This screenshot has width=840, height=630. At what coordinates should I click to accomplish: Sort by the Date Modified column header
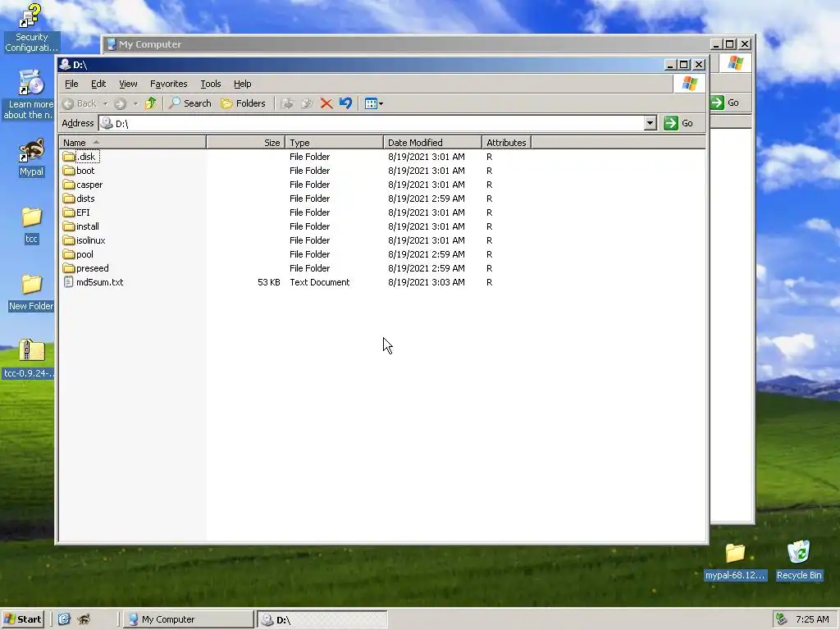pos(433,143)
